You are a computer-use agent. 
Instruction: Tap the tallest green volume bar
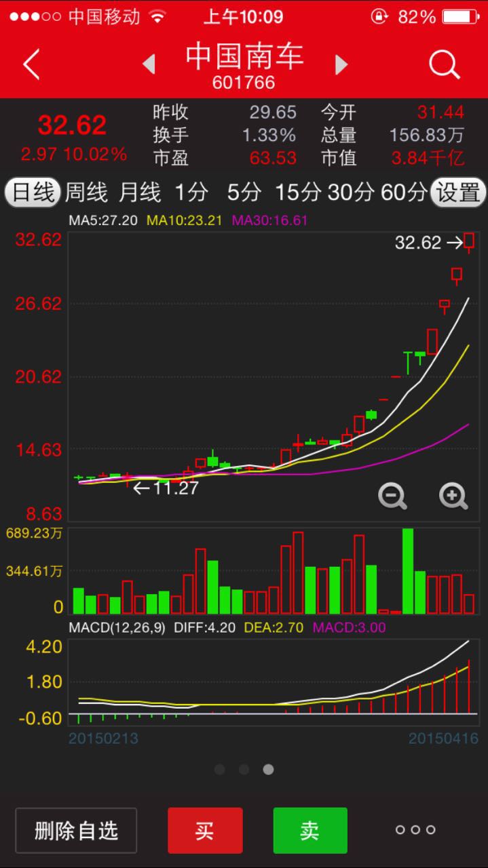coord(408,571)
